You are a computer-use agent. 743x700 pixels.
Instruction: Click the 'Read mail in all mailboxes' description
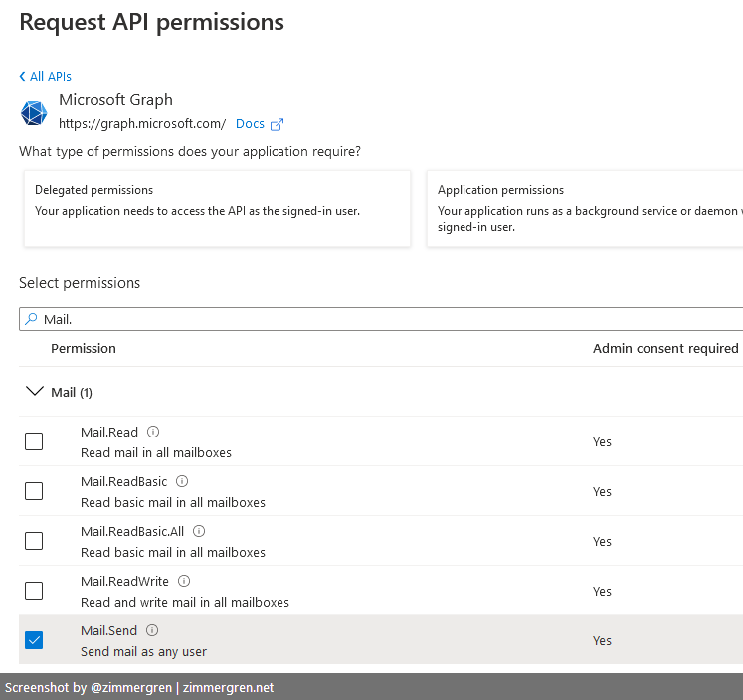tap(156, 453)
